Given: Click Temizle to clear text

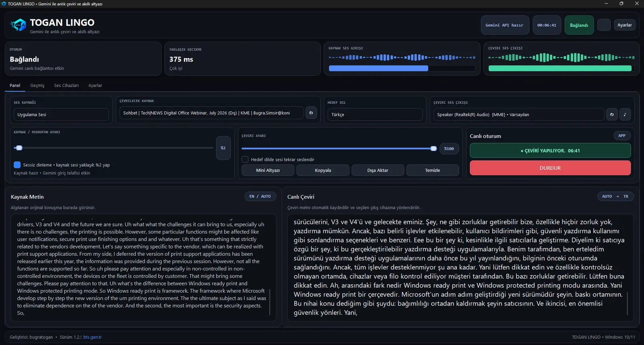Looking at the screenshot, I should [432, 170].
